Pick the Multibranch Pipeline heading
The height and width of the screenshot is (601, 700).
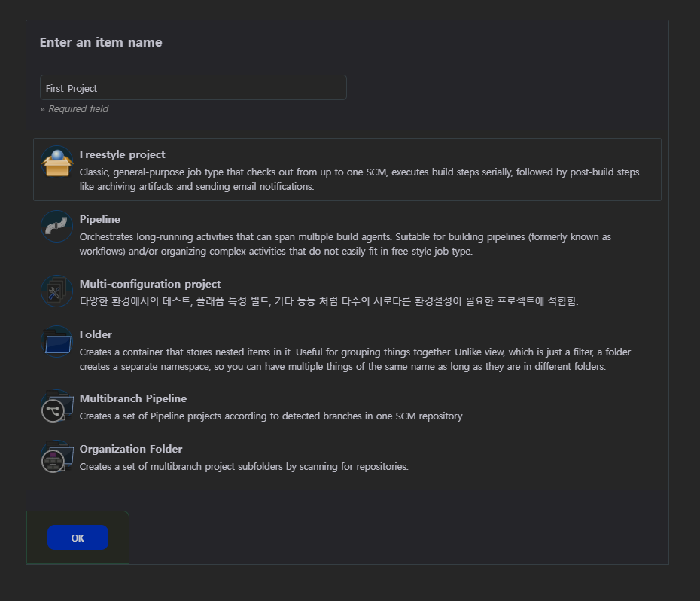(x=133, y=398)
